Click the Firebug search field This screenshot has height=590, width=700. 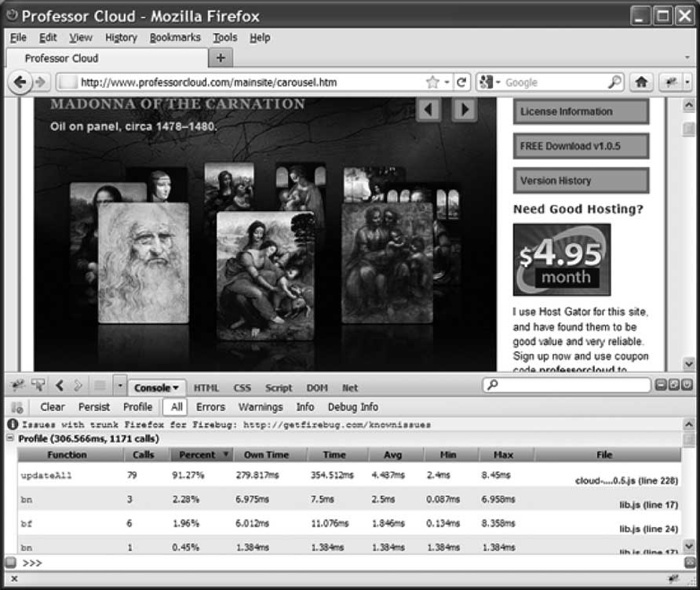pyautogui.click(x=567, y=384)
